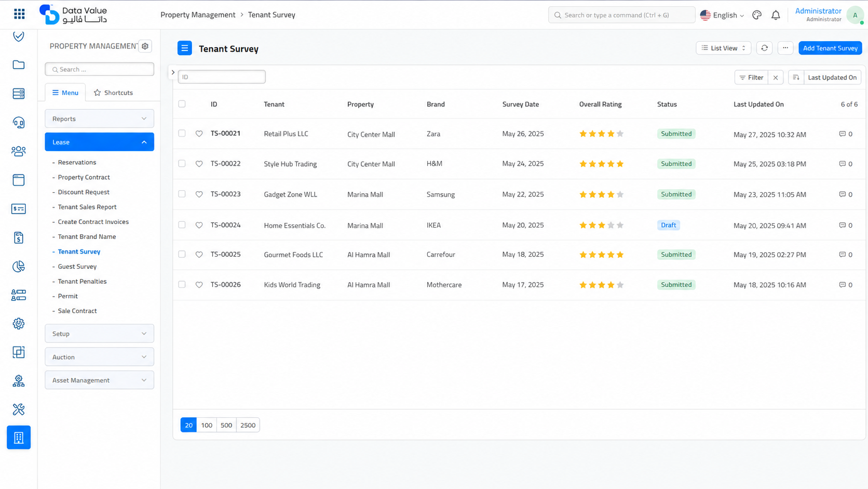The width and height of the screenshot is (868, 489).
Task: Click the Administrator avatar
Action: pyautogui.click(x=855, y=15)
